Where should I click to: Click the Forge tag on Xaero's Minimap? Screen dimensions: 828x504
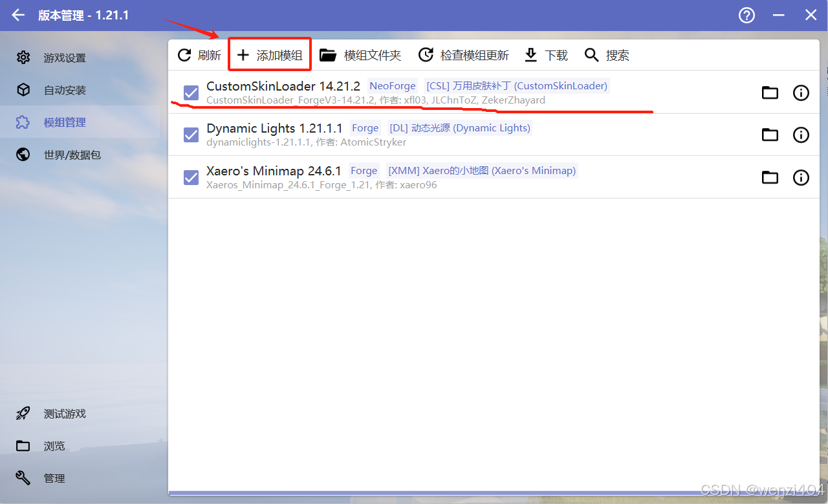pos(364,171)
